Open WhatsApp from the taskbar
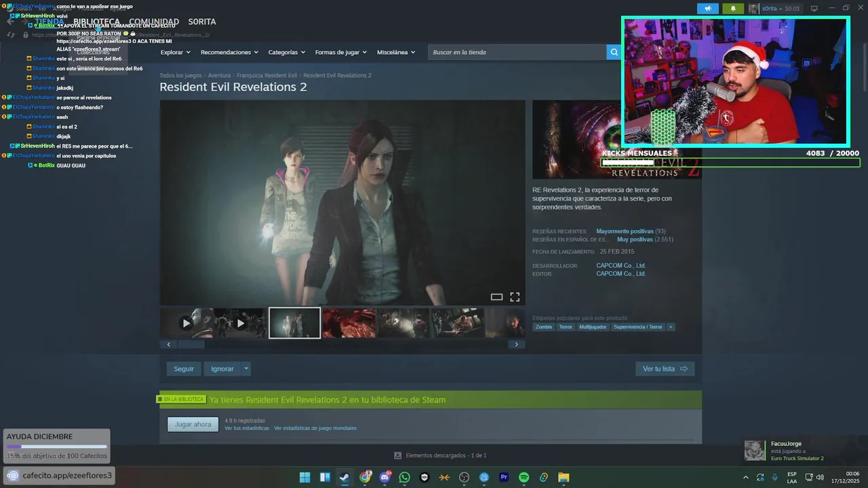Screen dimensions: 868x488 pos(405,477)
